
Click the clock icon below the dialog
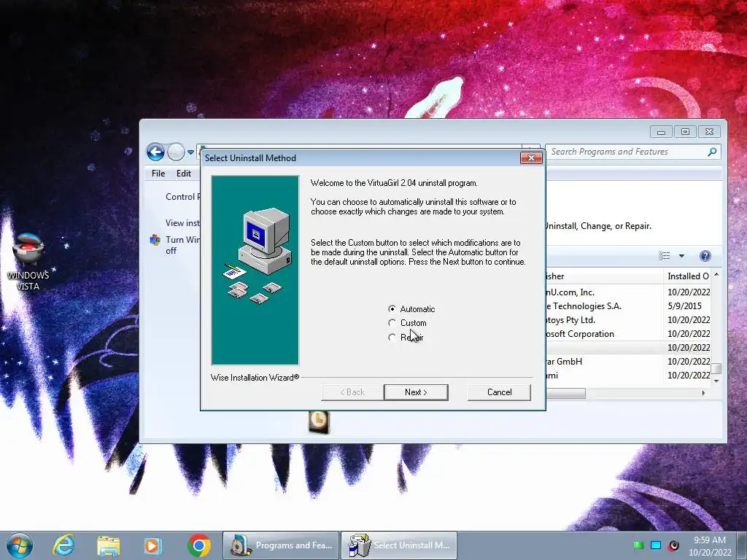coord(319,422)
